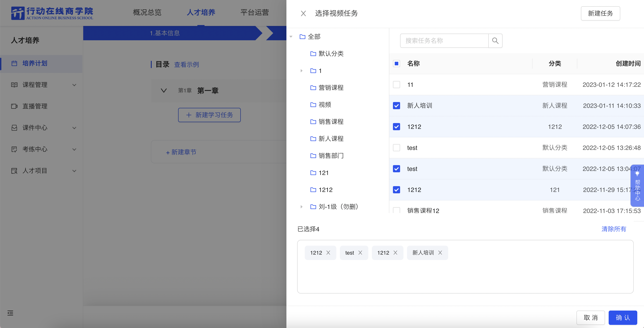Click the 新建学习任务 button
This screenshot has height=328, width=644.
coord(209,115)
